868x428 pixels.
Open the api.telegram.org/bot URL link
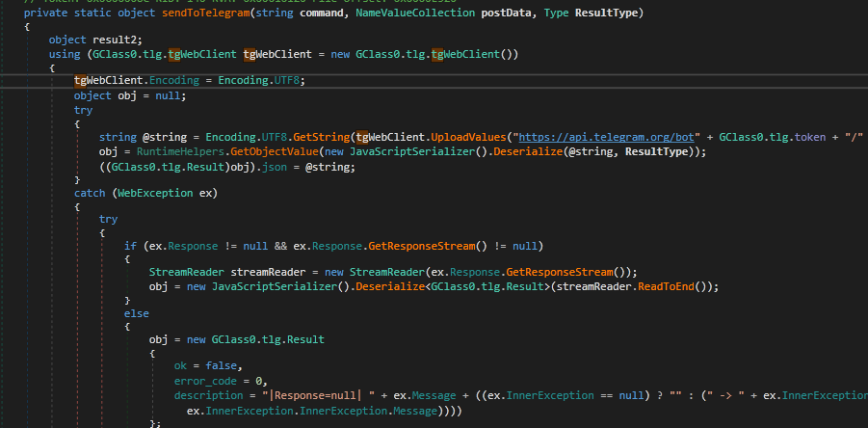click(x=608, y=137)
